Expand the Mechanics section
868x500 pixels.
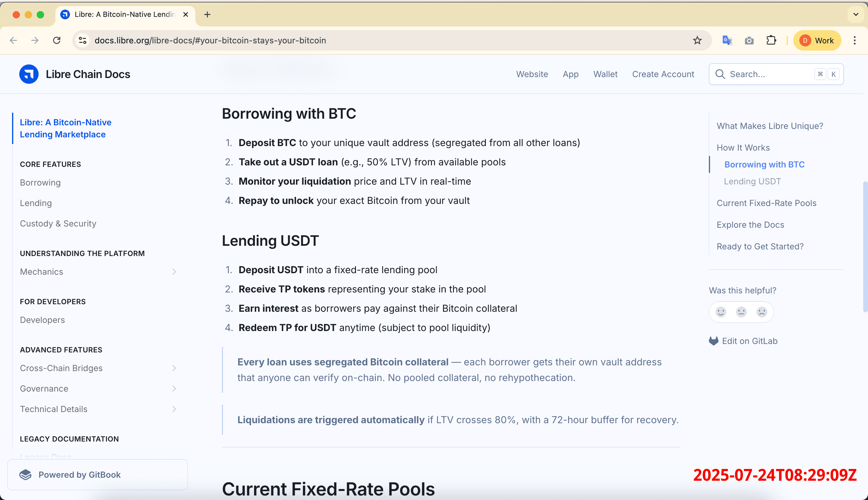click(175, 272)
